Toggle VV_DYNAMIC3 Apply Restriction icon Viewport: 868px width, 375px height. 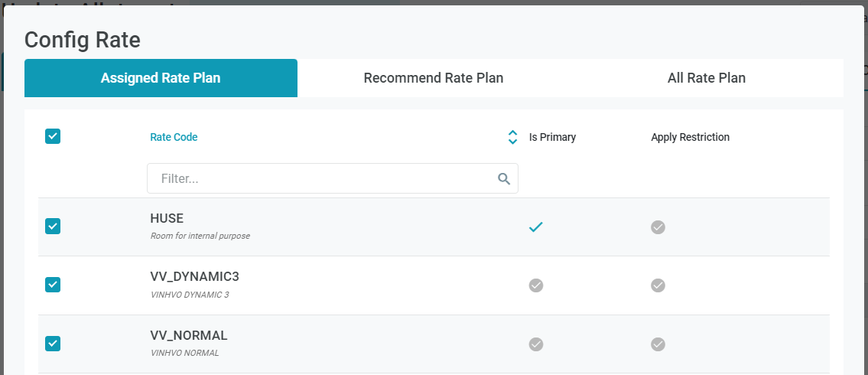pos(658,285)
